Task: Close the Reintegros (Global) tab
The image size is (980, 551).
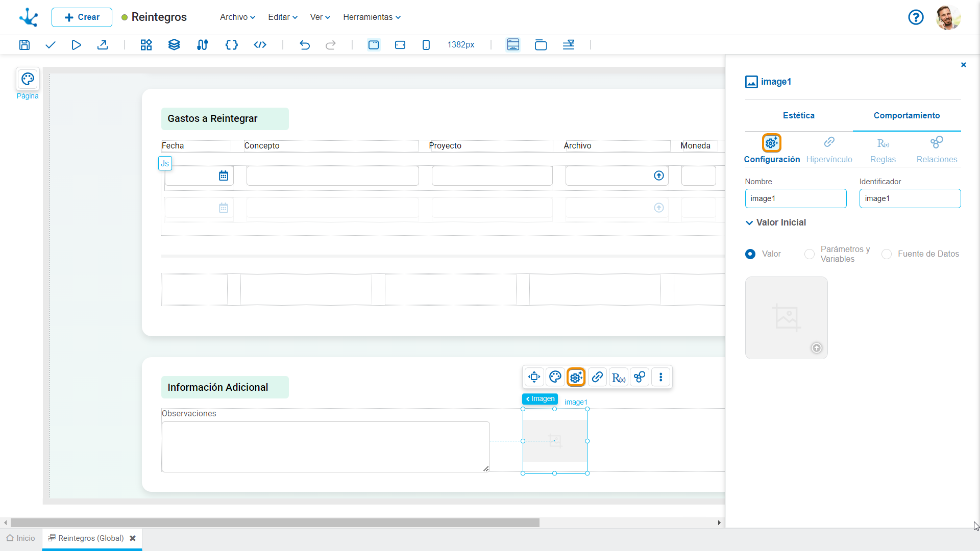Action: click(133, 538)
